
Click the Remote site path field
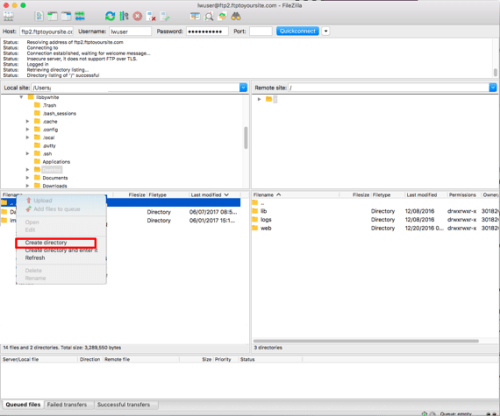point(388,88)
